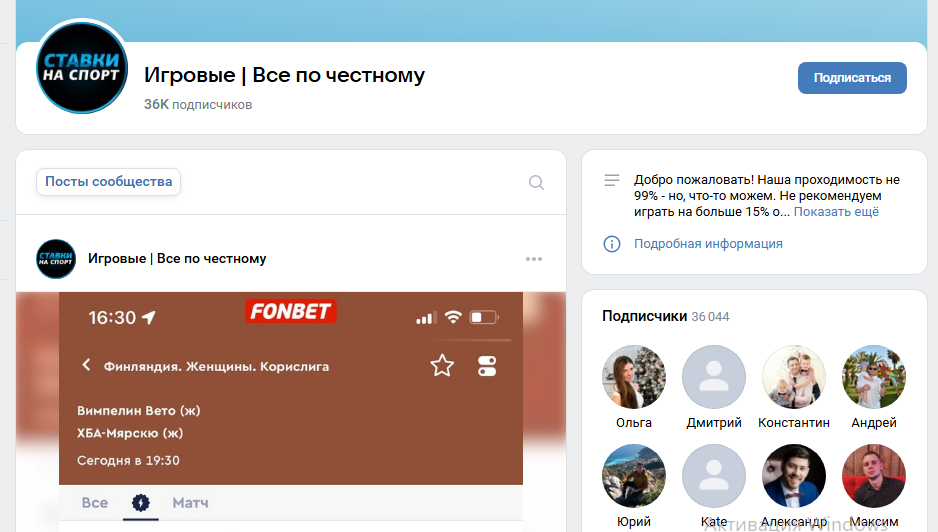
Task: Open subscriber Константин's avatar
Action: [x=794, y=377]
